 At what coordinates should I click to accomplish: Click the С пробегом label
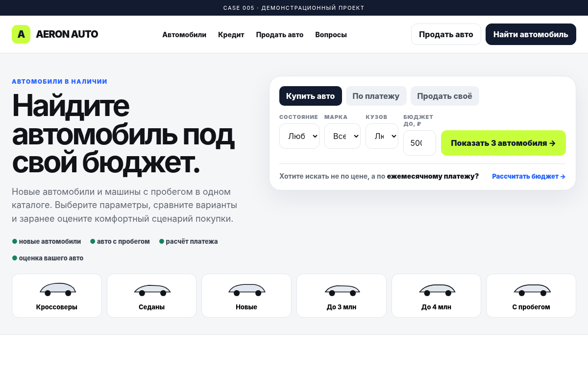pos(531,307)
